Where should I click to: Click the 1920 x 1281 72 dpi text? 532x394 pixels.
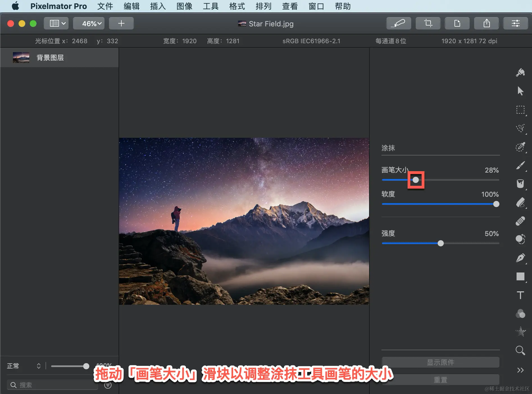click(x=469, y=41)
